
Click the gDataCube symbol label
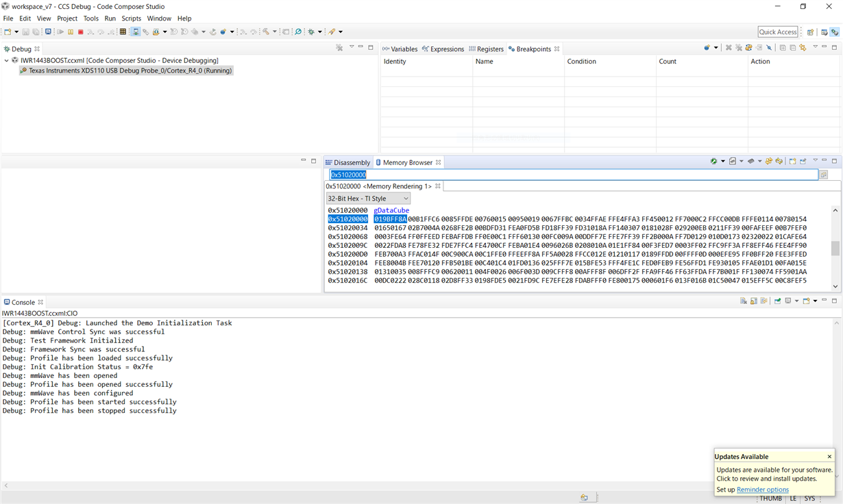click(391, 210)
